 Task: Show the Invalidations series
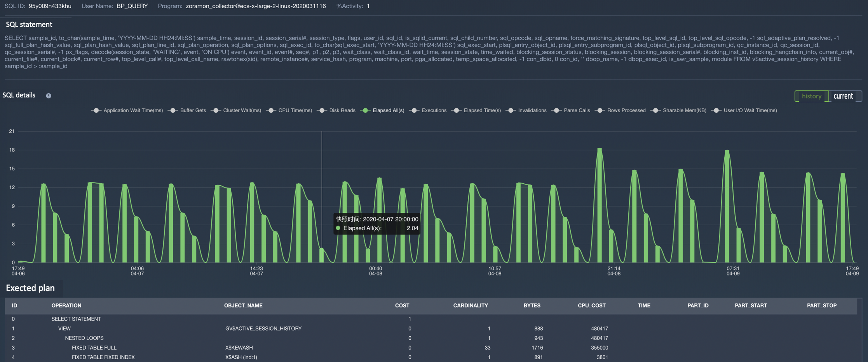tap(511, 110)
